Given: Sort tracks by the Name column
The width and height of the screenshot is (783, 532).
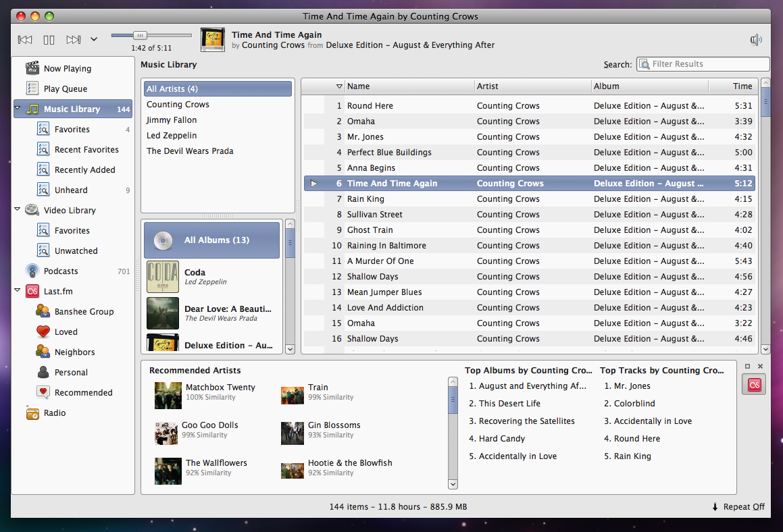Looking at the screenshot, I should (409, 86).
